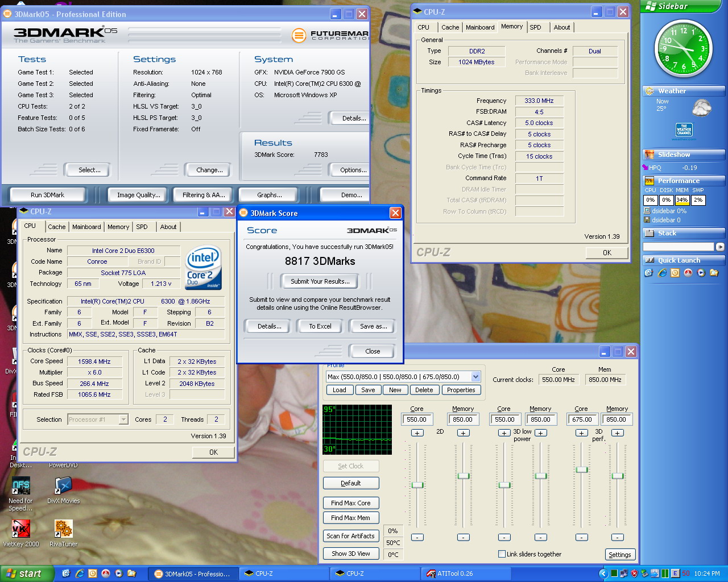Click the Sidebar Windows logo header
728x582 pixels.
click(x=650, y=6)
